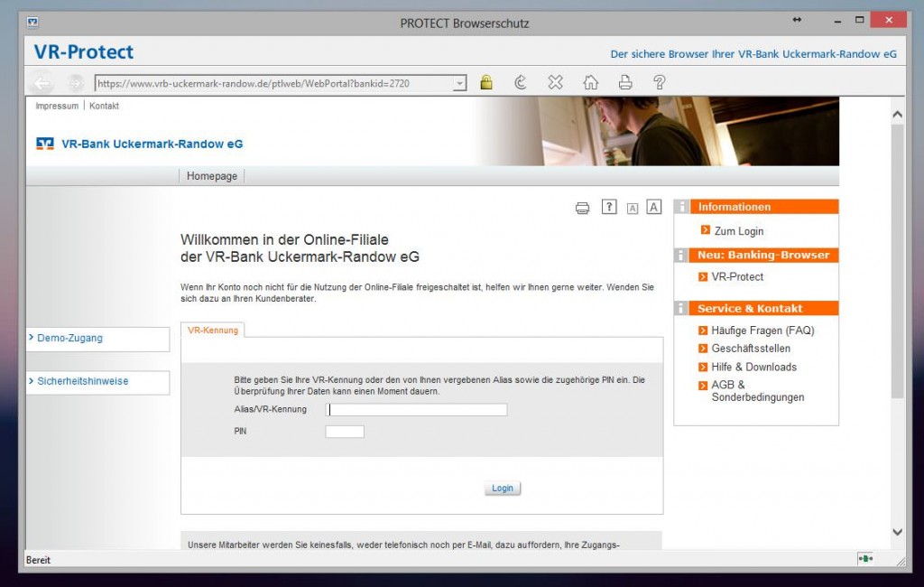
Task: Click orange arrow beside Geschäftsstellen
Action: tap(702, 349)
